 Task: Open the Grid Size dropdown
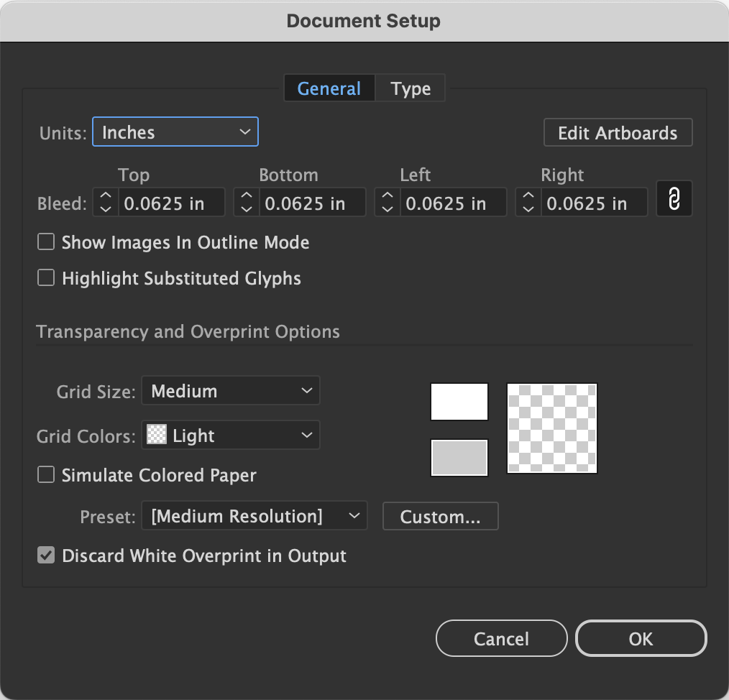231,390
